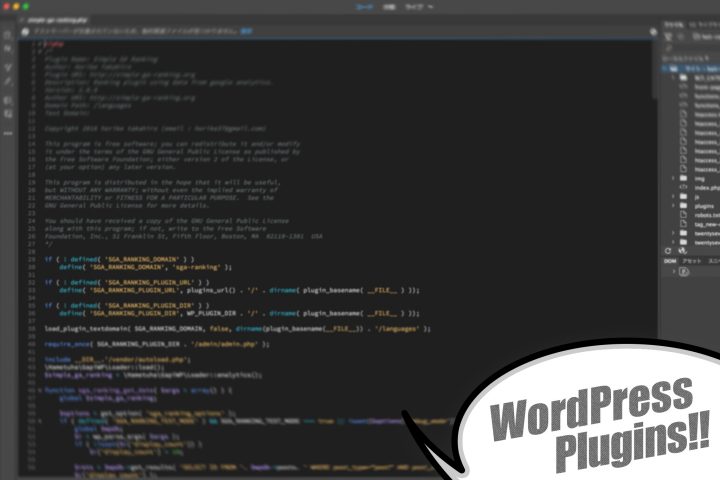The width and height of the screenshot is (720, 480).
Task: Click the third icon in the left toolbar
Action: coord(8,67)
